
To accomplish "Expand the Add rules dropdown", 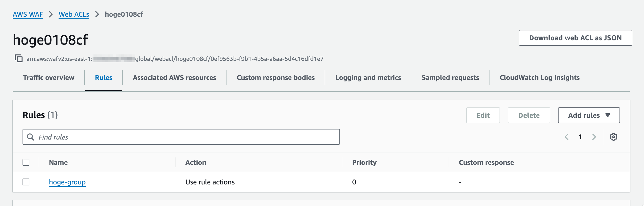I will pos(588,116).
